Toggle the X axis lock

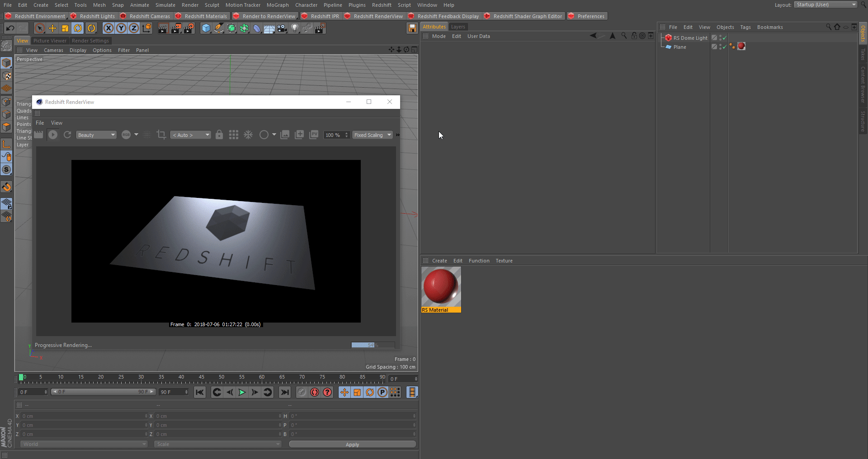(108, 28)
